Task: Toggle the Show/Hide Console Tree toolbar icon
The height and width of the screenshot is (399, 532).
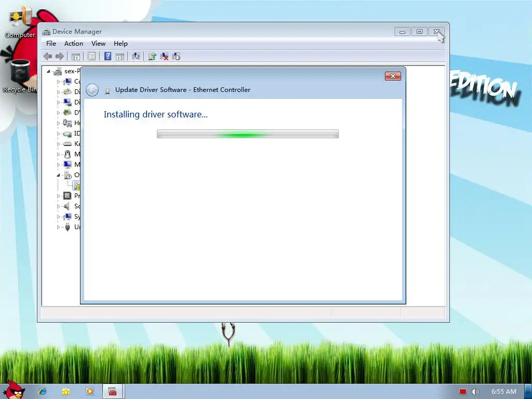Action: (76, 57)
